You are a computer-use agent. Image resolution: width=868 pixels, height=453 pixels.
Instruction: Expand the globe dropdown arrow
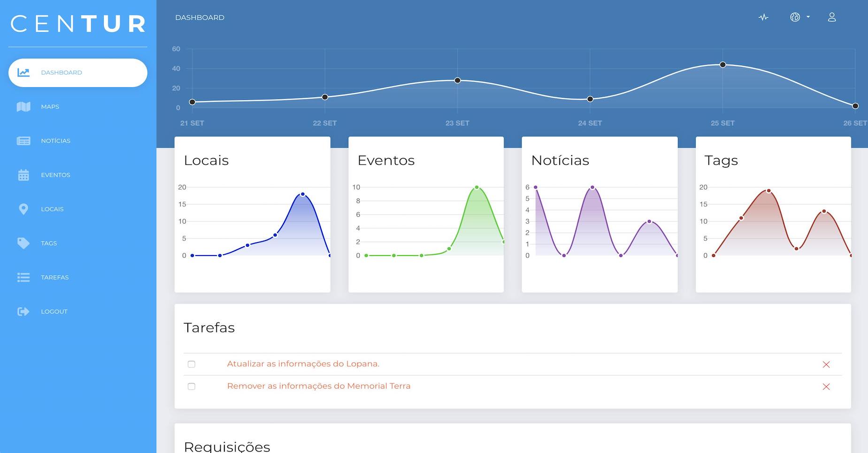(808, 17)
